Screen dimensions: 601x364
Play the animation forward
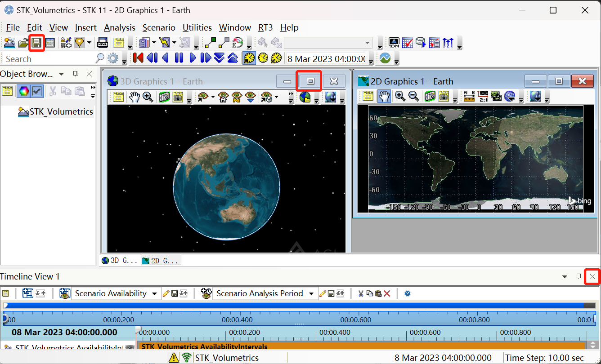click(193, 58)
